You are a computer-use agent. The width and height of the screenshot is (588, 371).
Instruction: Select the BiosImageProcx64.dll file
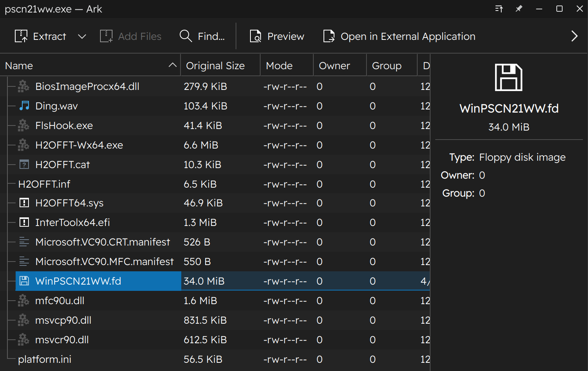click(87, 86)
